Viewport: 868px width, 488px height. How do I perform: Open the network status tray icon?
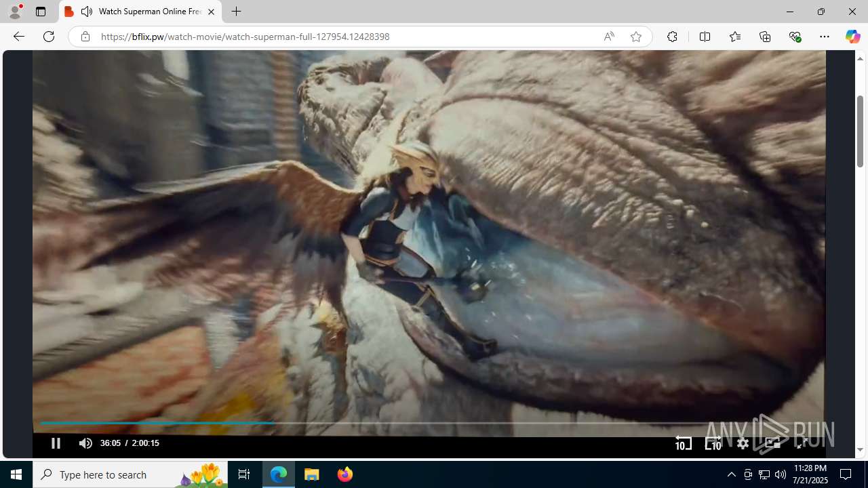point(764,474)
